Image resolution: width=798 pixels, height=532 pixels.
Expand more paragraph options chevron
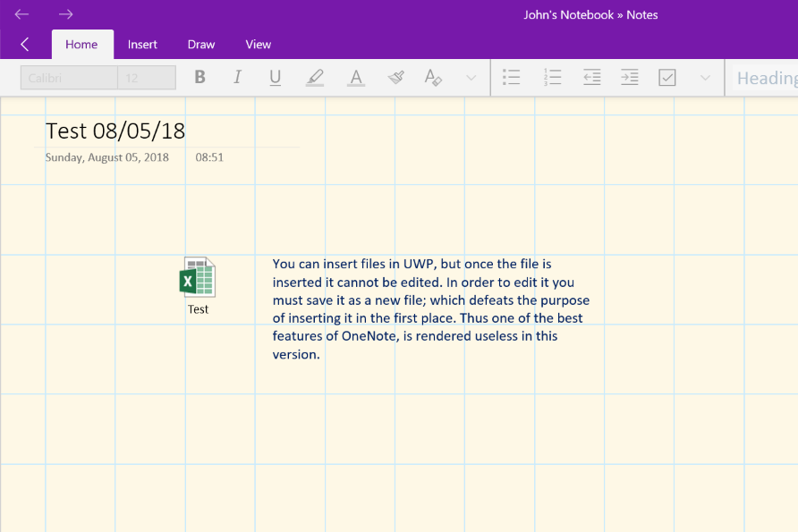(x=705, y=78)
